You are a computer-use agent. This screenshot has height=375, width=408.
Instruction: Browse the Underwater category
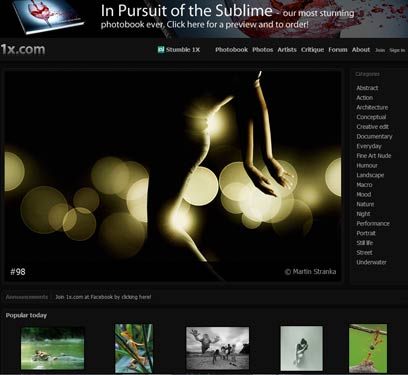(x=371, y=262)
